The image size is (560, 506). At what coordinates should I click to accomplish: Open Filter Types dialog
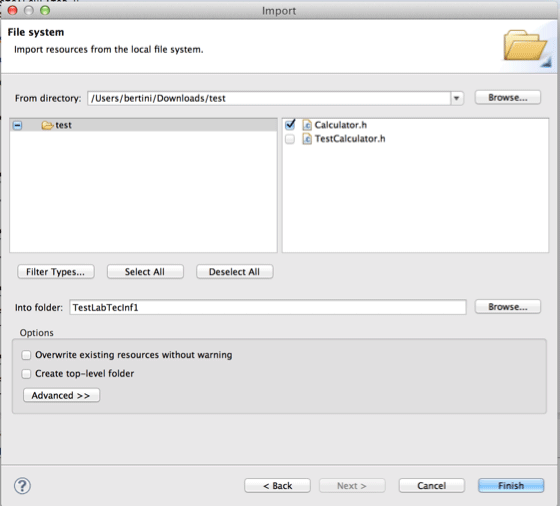[x=56, y=272]
